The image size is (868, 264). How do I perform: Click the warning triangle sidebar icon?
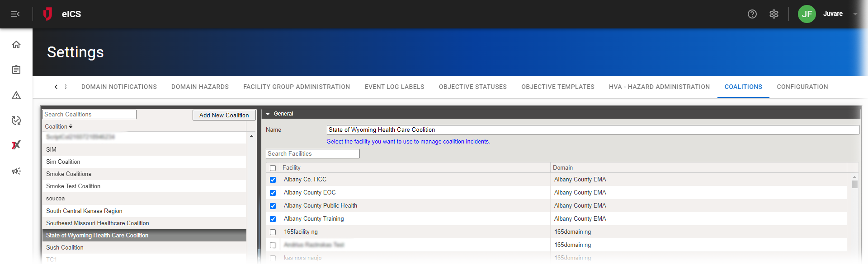(16, 95)
